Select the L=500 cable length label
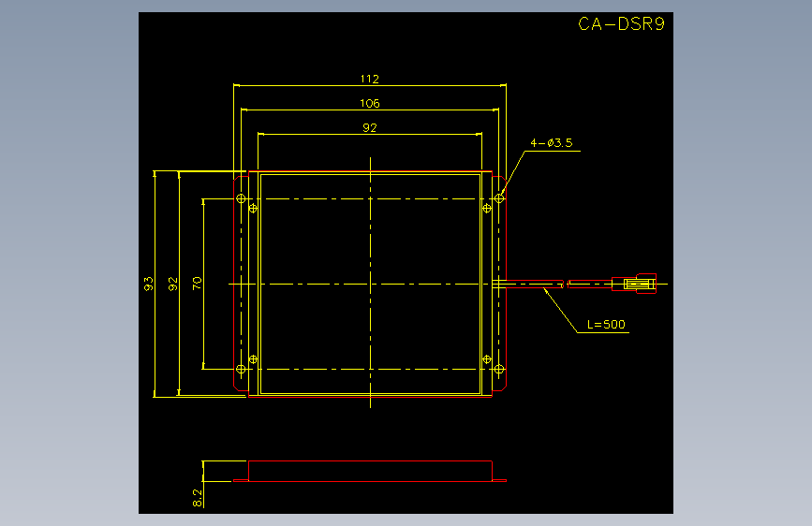Image resolution: width=812 pixels, height=526 pixels. click(606, 324)
